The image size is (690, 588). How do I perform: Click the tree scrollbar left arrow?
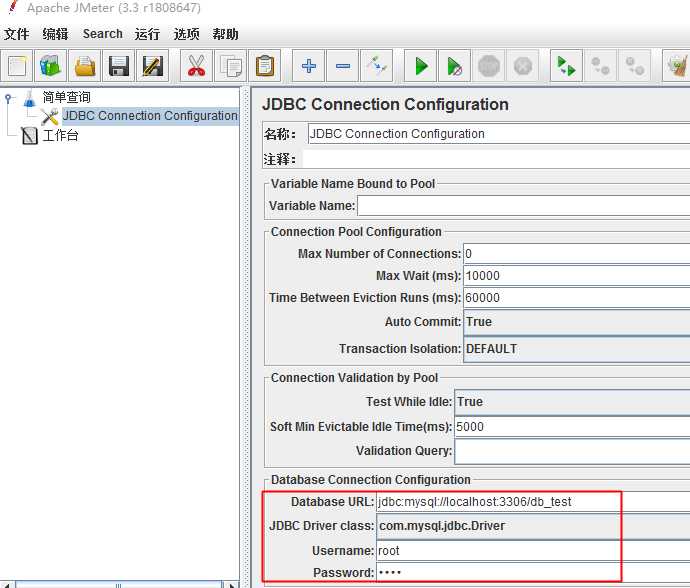[x=7, y=585]
